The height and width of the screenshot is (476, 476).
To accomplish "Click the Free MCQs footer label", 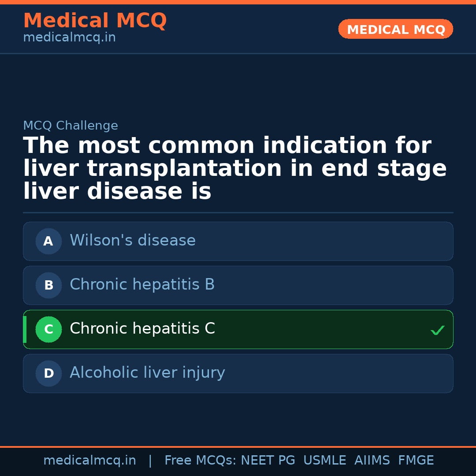I will (200, 461).
